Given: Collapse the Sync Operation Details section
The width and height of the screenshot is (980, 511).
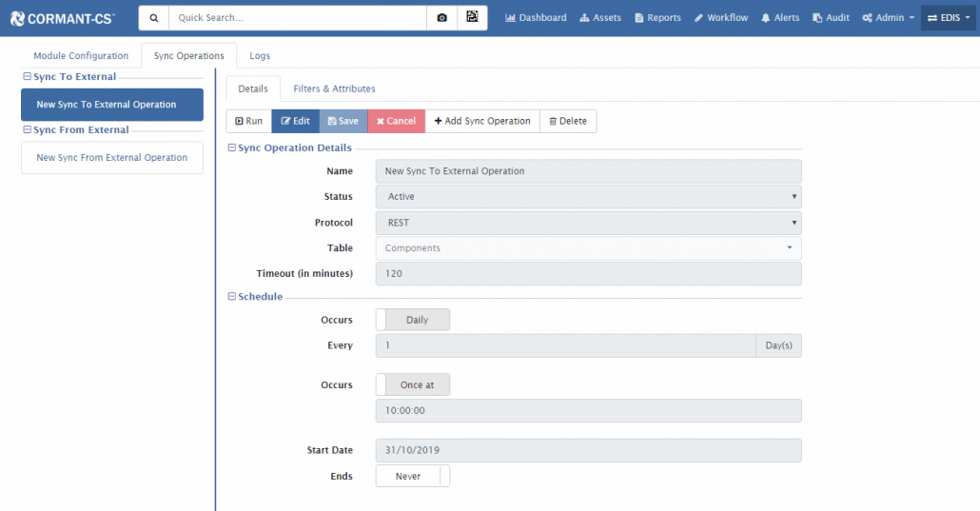Looking at the screenshot, I should (x=232, y=148).
